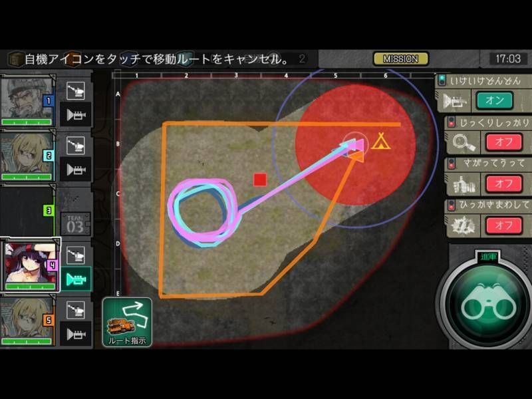Tap the 進軍 label above binoculars
The width and height of the screenshot is (532, 399).
pyautogui.click(x=489, y=257)
